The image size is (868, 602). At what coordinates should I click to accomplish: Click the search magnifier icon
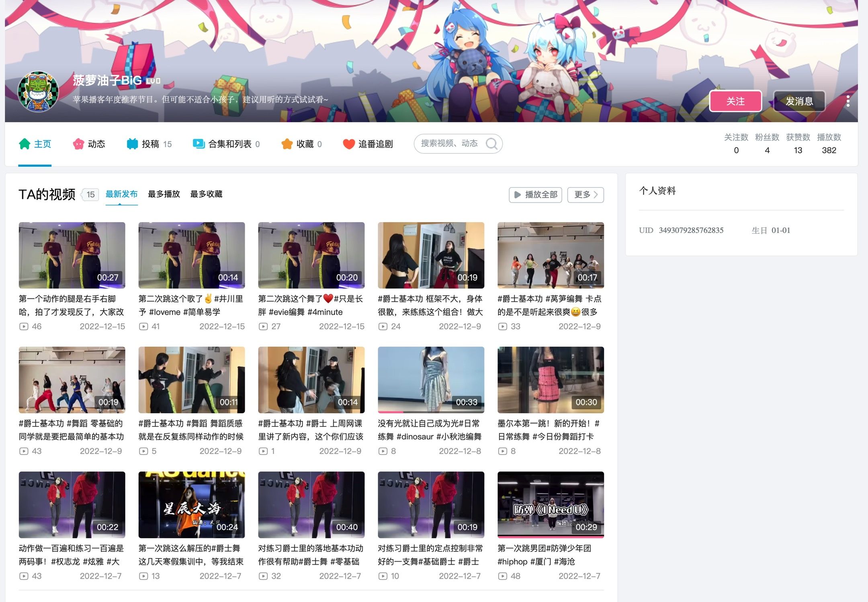[x=491, y=143]
